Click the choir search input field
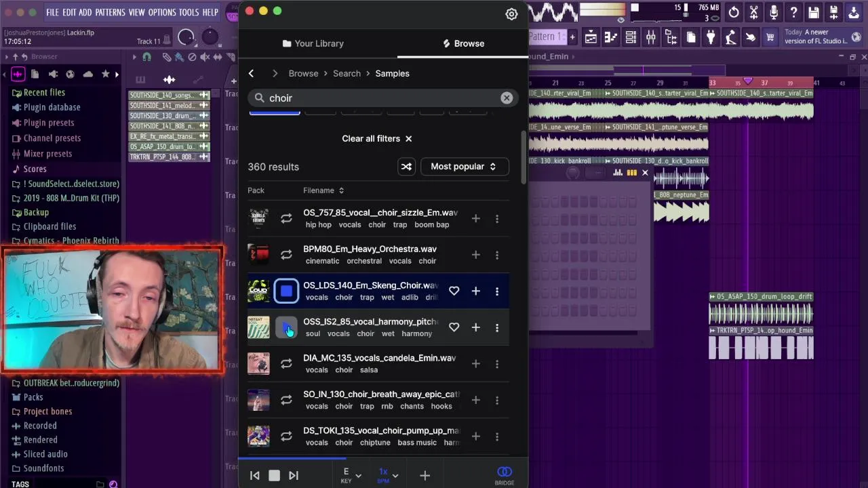868x488 pixels. pyautogui.click(x=383, y=98)
